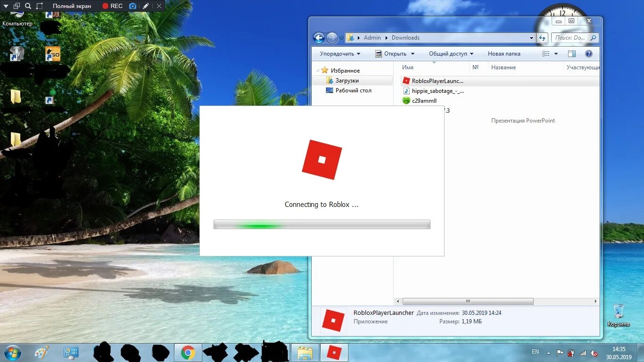
Task: Expand the view options dropdown arrow
Action: [x=556, y=54]
